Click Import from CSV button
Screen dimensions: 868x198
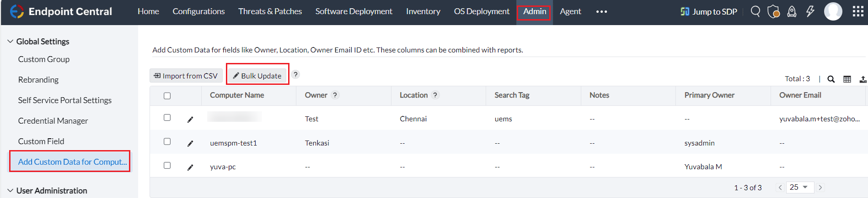pyautogui.click(x=186, y=76)
